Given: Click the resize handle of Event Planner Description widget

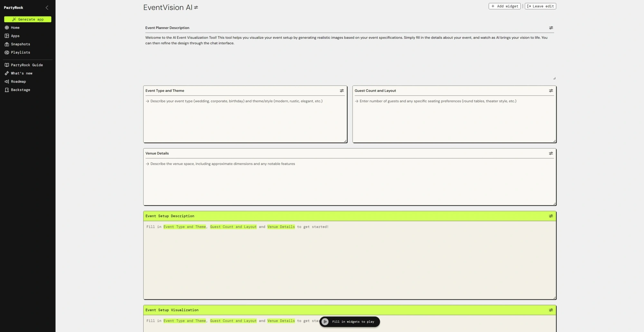Looking at the screenshot, I should 554,78.
